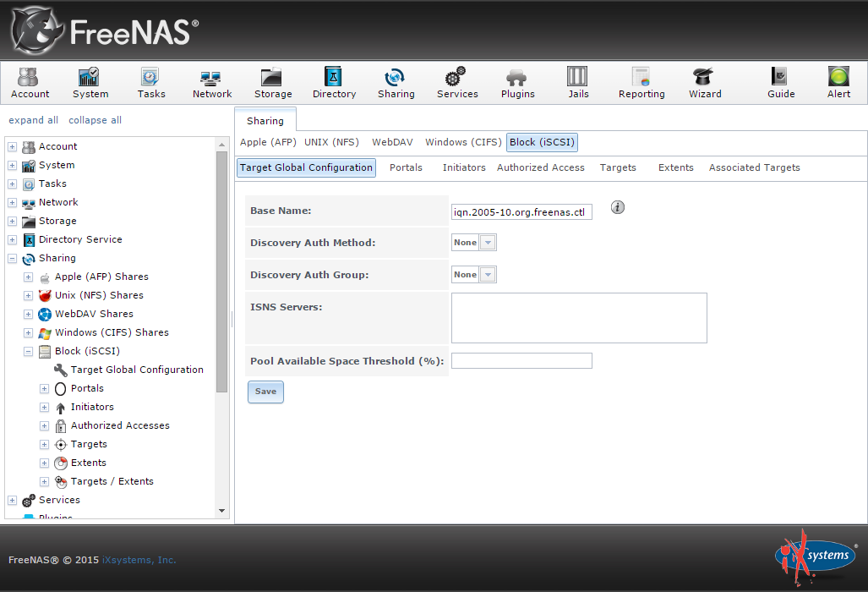868x592 pixels.
Task: Open the Reporting toolbar icon
Action: pos(641,78)
